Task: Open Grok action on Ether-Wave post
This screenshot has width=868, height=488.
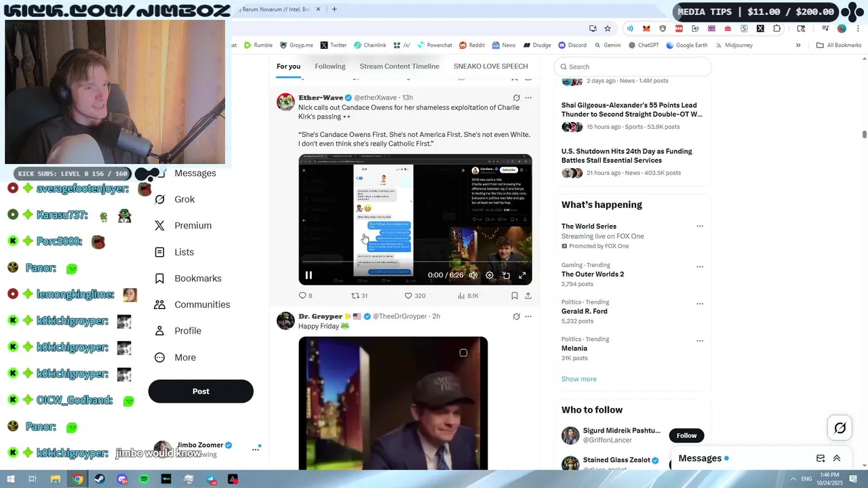Action: coord(516,98)
